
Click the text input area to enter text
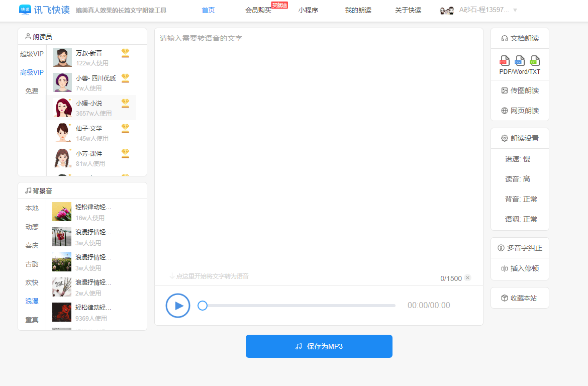coord(319,151)
